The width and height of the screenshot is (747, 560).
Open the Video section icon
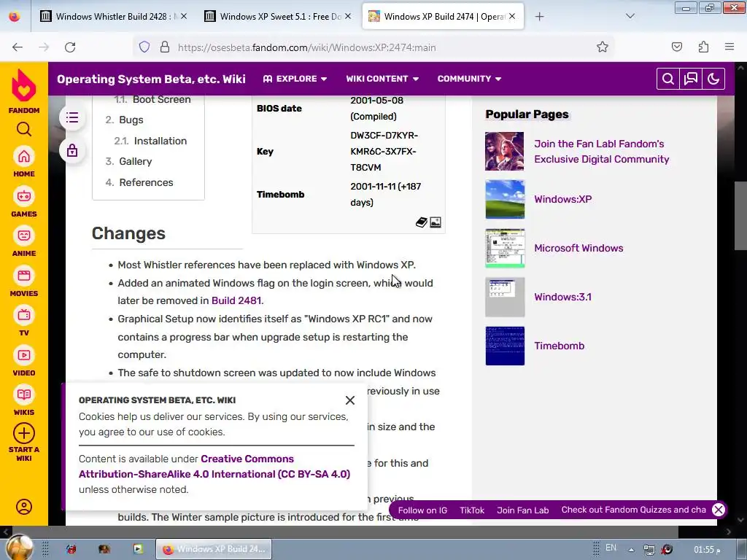click(x=24, y=355)
